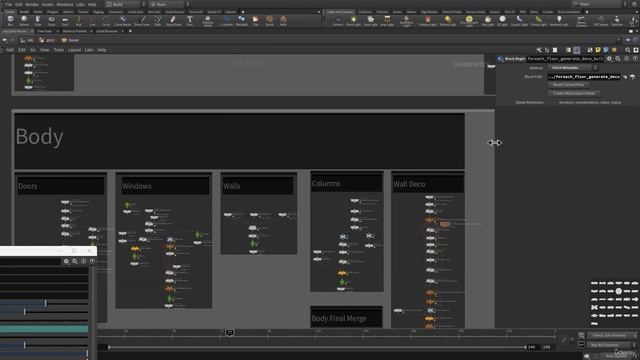Select the Wall Deco network box title
This screenshot has width=640, height=360.
(x=409, y=184)
